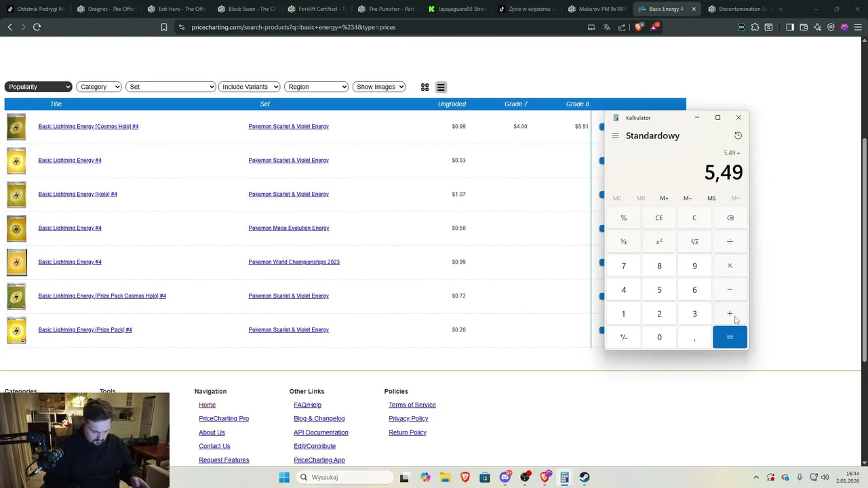Open the Brave Rewards triangle icon
The width and height of the screenshot is (868, 488).
[654, 27]
